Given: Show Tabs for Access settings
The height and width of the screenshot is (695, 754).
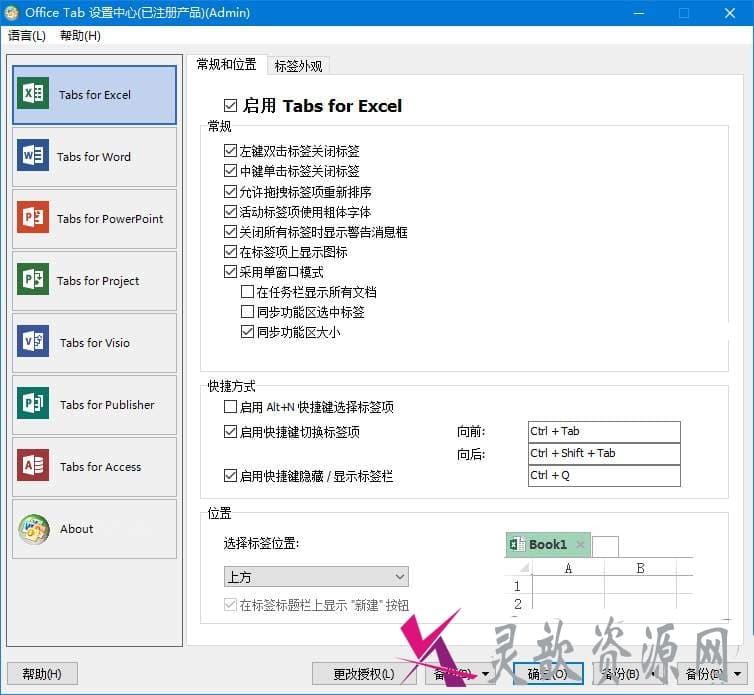Looking at the screenshot, I should (94, 467).
